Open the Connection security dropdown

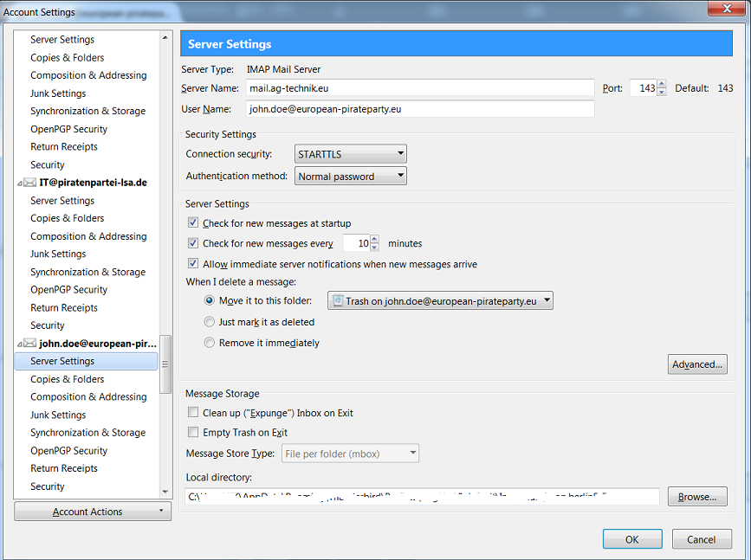[x=350, y=154]
